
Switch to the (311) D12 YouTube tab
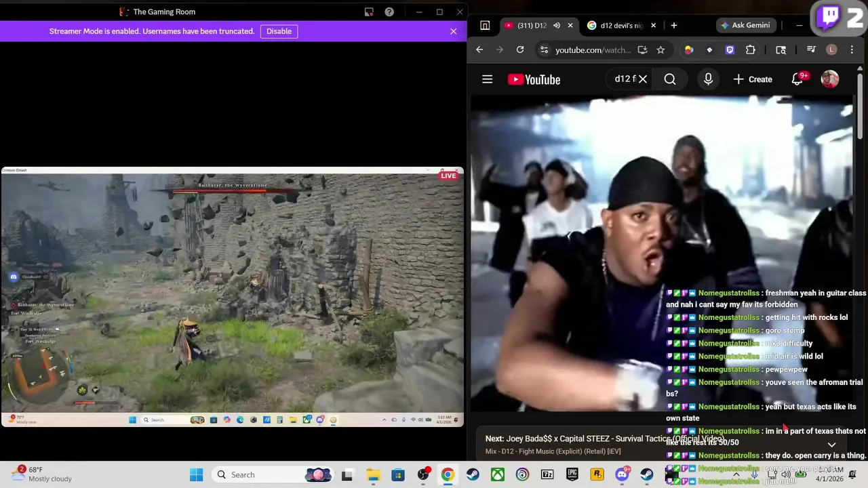point(532,25)
